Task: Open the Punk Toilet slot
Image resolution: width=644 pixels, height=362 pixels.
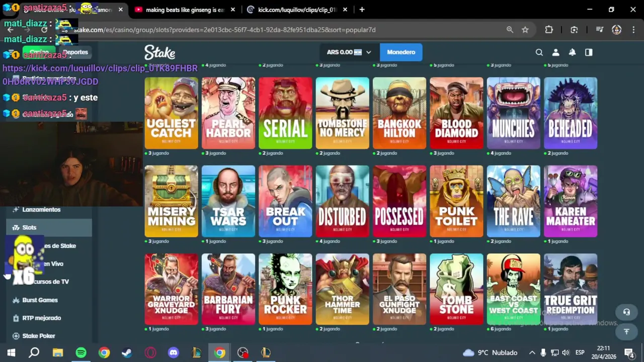Action: (x=456, y=201)
